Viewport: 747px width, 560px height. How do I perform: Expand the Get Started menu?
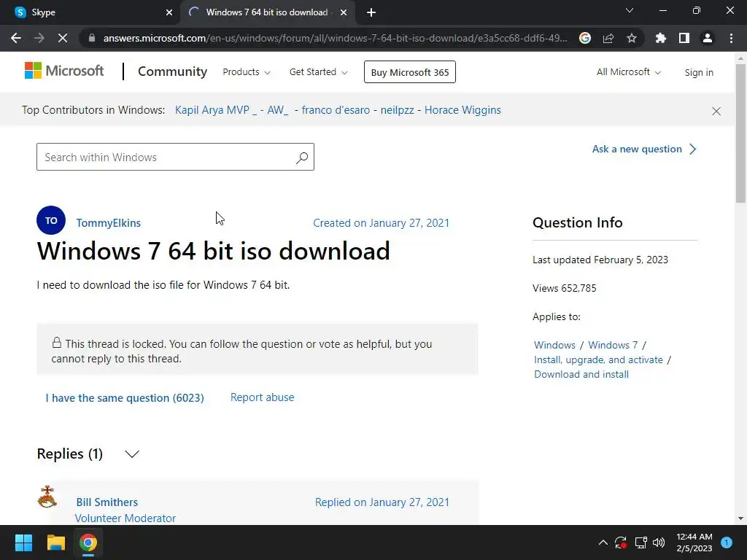pyautogui.click(x=318, y=72)
